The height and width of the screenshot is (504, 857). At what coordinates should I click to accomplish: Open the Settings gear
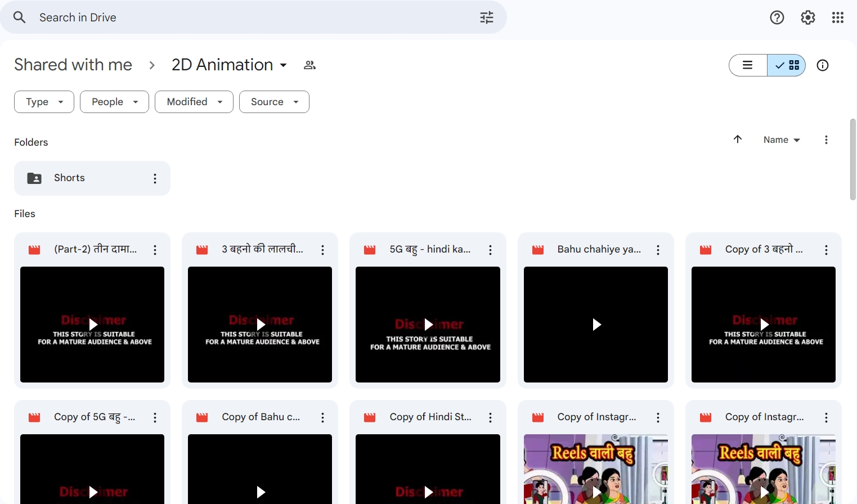point(808,17)
